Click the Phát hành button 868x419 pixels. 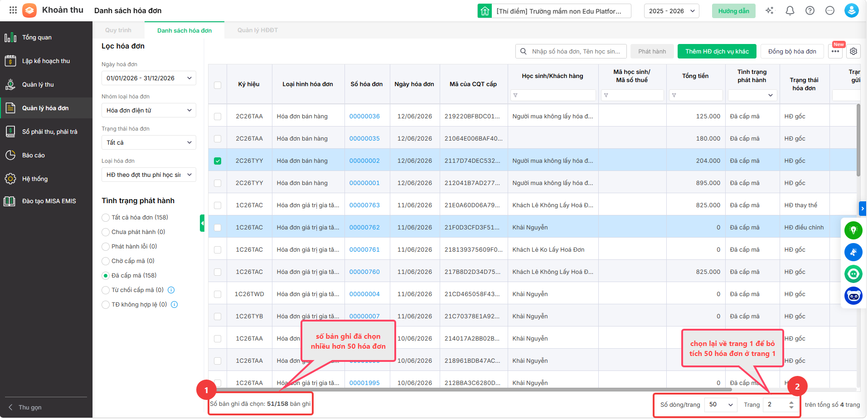652,51
